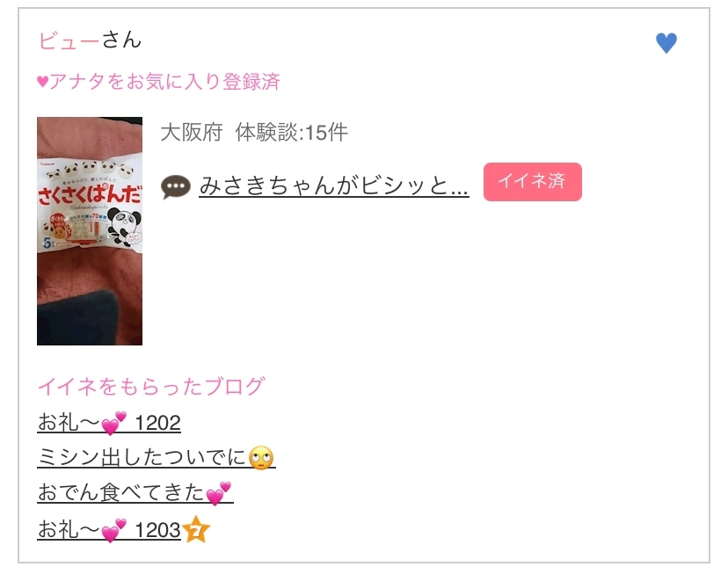The width and height of the screenshot is (728, 574).
Task: Open the ミシン出したついでに blog post
Action: pos(157,458)
